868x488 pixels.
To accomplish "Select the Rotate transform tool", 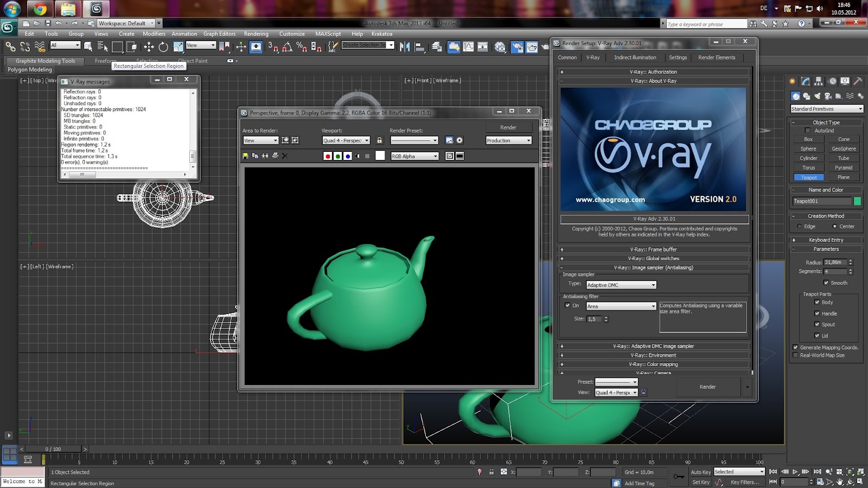I will click(163, 47).
